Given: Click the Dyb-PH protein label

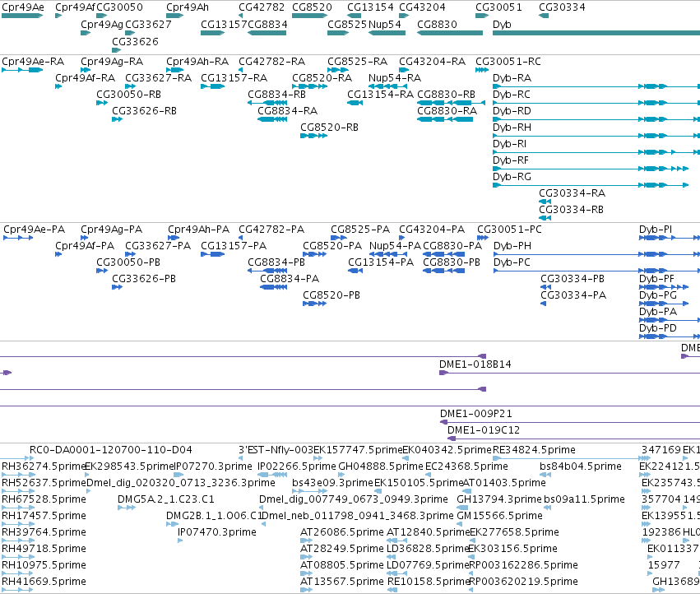Looking at the screenshot, I should click(x=512, y=246).
